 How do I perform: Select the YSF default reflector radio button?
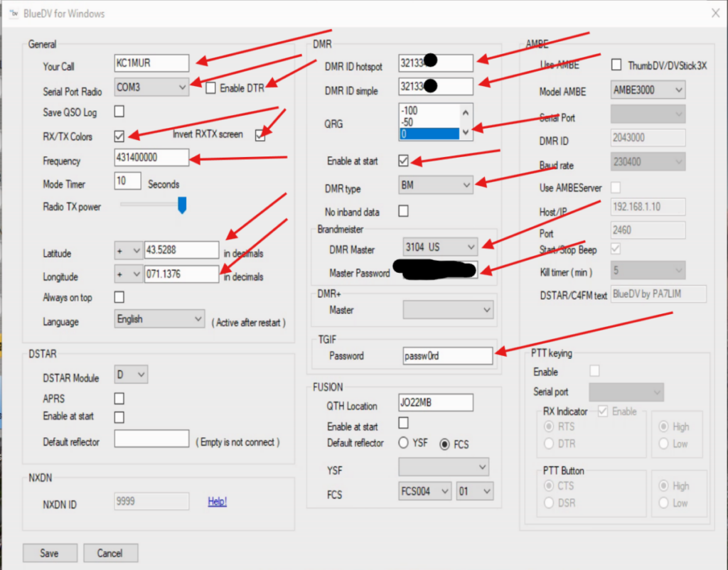tap(403, 443)
